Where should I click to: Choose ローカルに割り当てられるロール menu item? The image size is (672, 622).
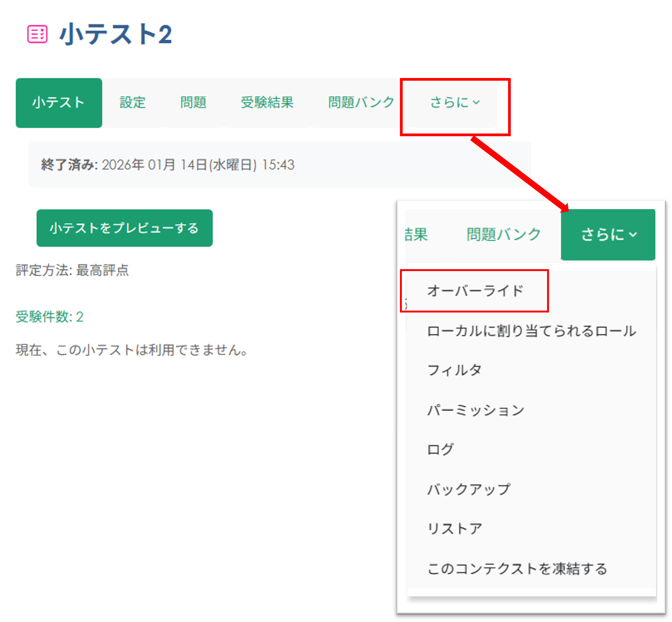click(x=532, y=331)
